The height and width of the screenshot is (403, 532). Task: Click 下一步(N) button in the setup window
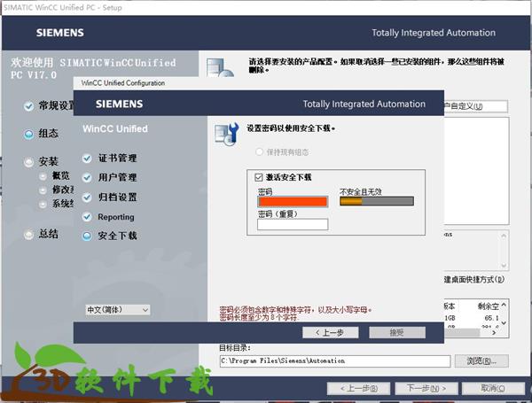pyautogui.click(x=426, y=389)
